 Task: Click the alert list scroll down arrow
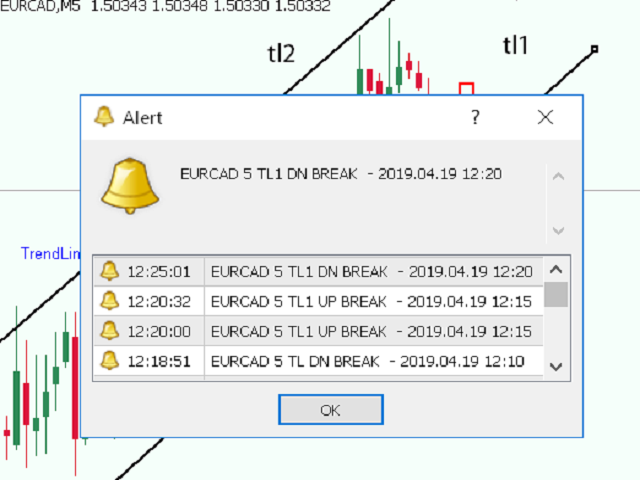(556, 367)
